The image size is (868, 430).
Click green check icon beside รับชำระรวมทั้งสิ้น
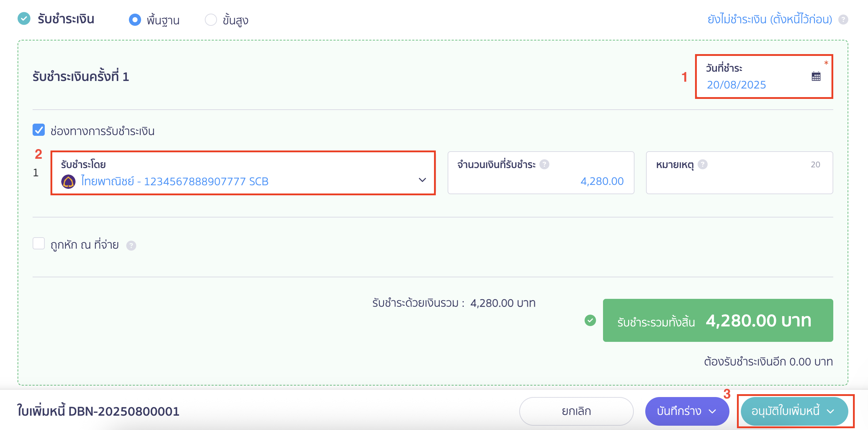[590, 320]
